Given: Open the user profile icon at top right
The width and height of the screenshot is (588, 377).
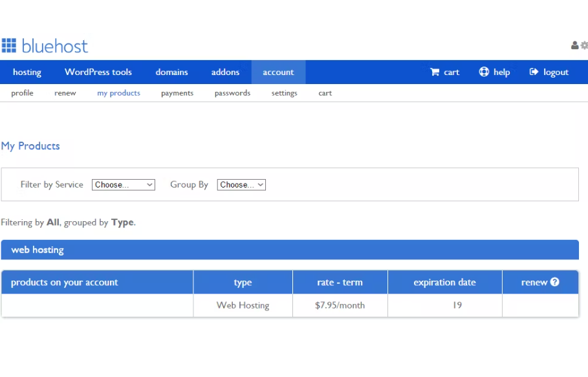Looking at the screenshot, I should coord(574,45).
